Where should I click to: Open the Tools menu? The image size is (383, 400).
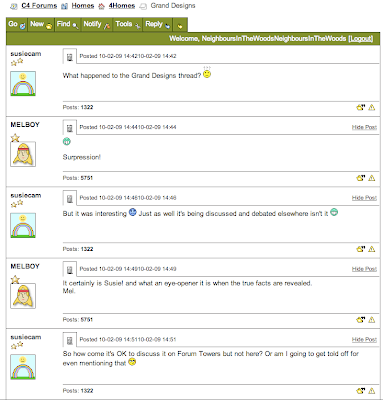pyautogui.click(x=128, y=24)
